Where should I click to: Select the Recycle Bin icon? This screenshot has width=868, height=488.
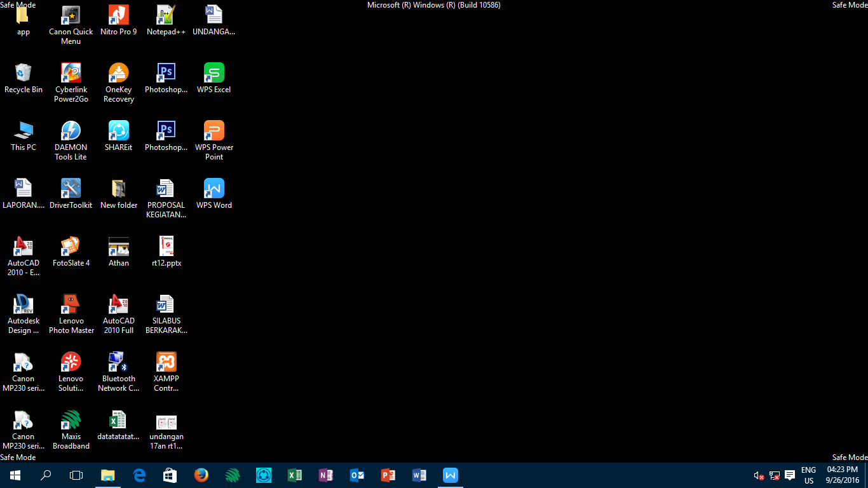tap(24, 79)
